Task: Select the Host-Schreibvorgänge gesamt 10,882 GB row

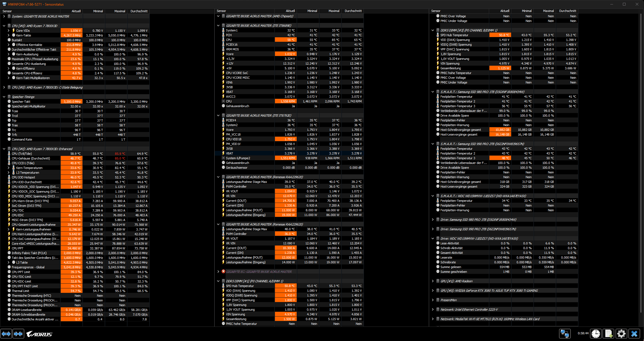Action: coord(504,130)
